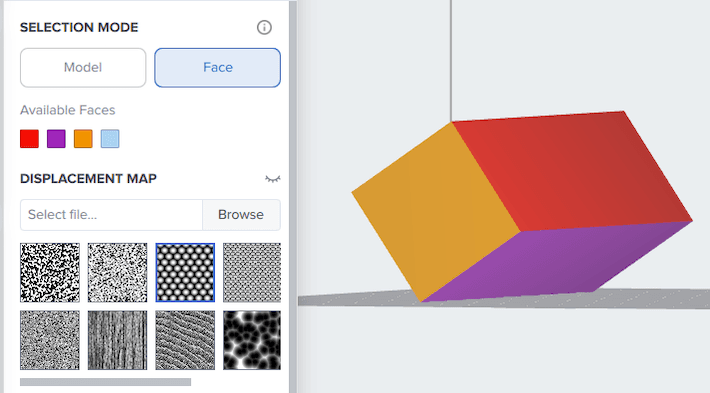Select the orange face swatch
This screenshot has height=393, width=710.
(83, 139)
